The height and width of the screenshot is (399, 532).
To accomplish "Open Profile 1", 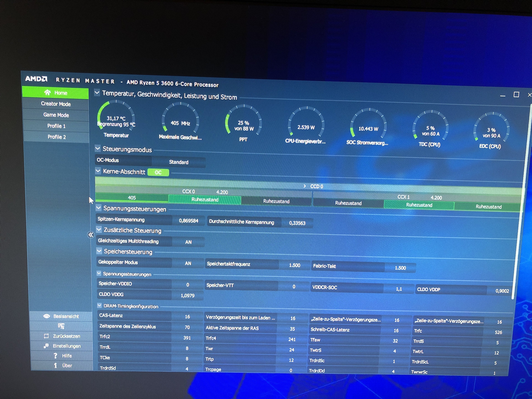I will click(x=56, y=126).
